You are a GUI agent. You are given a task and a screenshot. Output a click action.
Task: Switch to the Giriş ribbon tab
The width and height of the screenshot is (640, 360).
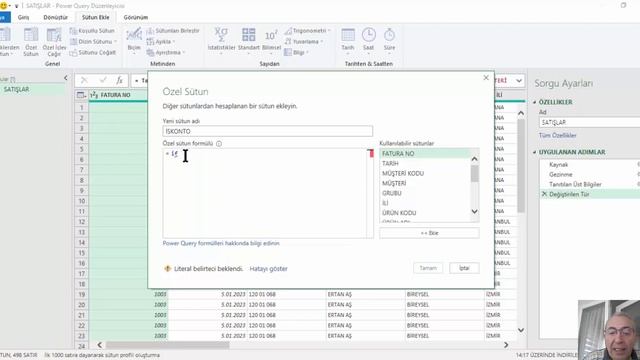[x=23, y=18]
